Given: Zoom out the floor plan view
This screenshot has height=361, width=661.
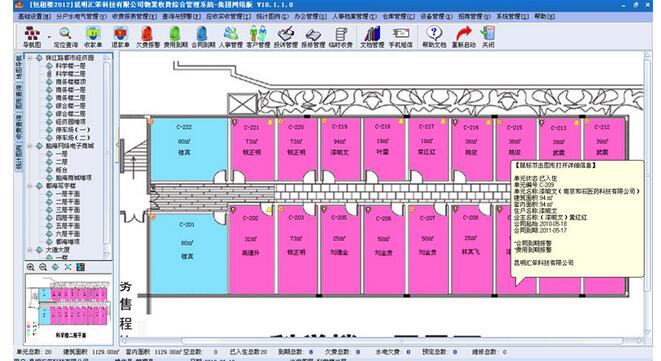Looking at the screenshot, I should pyautogui.click(x=43, y=267).
